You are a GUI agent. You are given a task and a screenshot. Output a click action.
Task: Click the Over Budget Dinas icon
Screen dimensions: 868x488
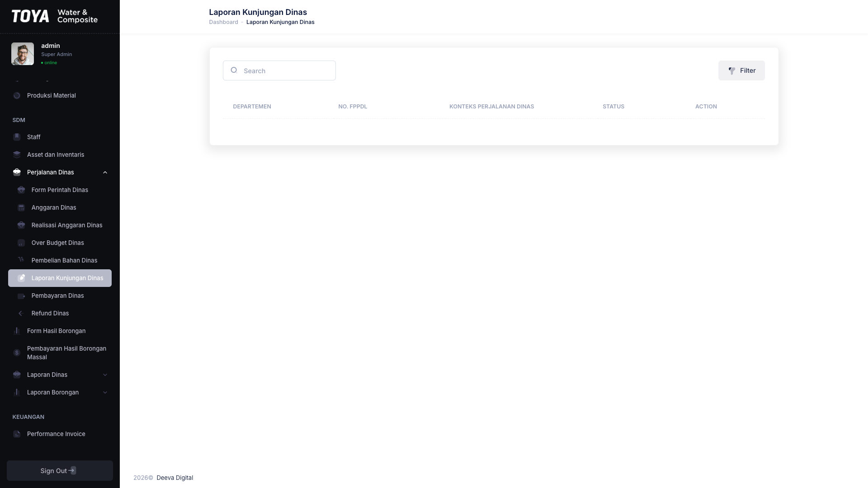[21, 243]
